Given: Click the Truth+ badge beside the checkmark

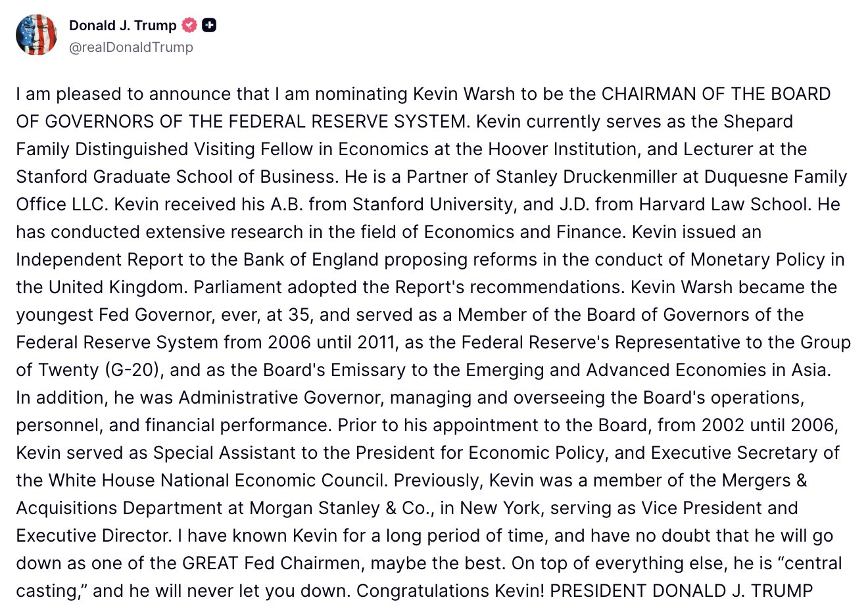Looking at the screenshot, I should click(209, 26).
